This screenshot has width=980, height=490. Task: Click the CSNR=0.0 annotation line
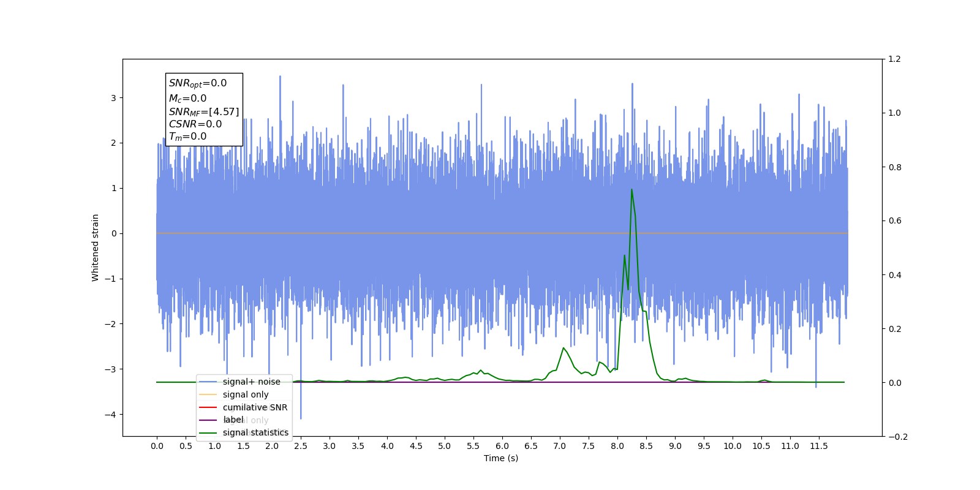[195, 124]
